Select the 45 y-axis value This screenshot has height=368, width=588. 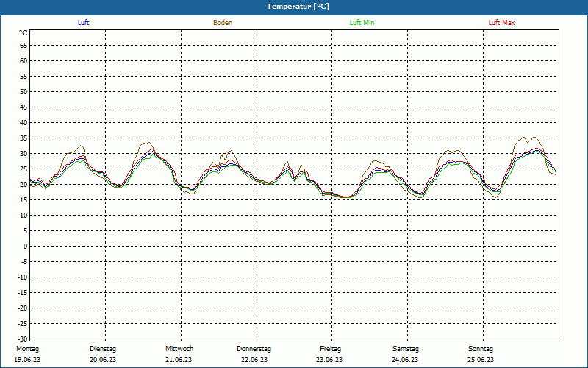tap(24, 107)
